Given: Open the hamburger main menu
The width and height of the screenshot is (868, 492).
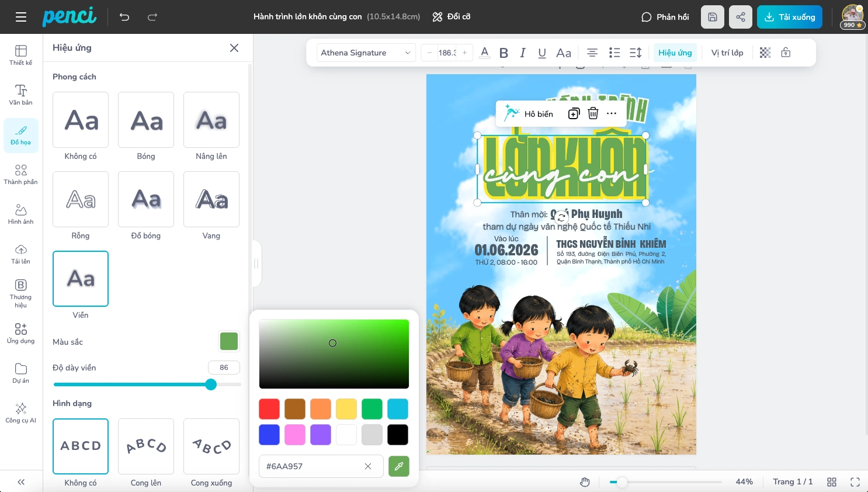Looking at the screenshot, I should click(21, 17).
